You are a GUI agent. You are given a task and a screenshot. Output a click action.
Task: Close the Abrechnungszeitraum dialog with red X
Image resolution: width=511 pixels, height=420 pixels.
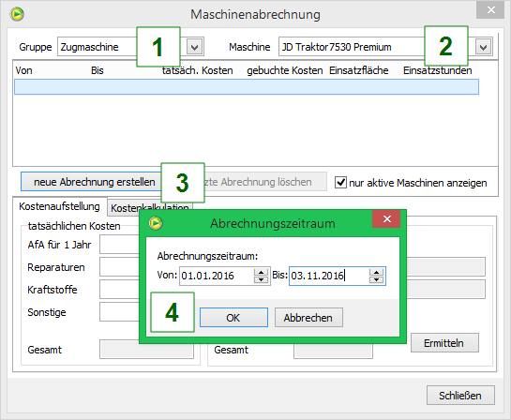pyautogui.click(x=386, y=219)
